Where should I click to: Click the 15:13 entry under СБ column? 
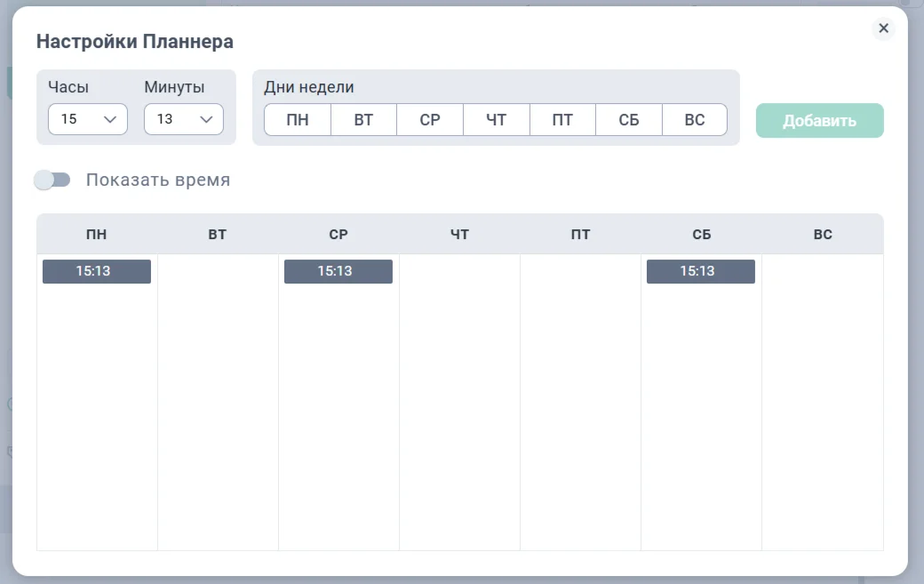point(701,272)
